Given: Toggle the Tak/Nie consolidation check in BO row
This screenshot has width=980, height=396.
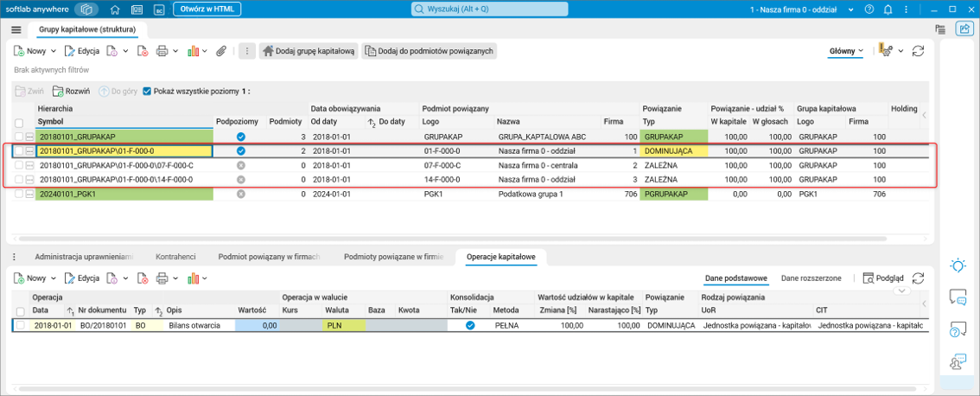Looking at the screenshot, I should [x=471, y=325].
